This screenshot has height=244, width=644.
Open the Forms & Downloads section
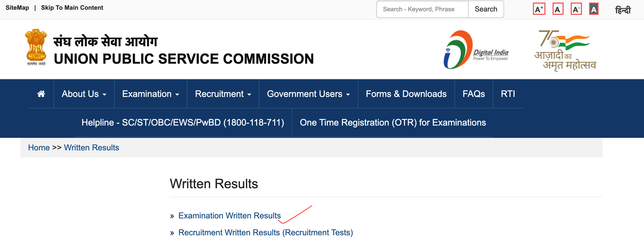406,94
